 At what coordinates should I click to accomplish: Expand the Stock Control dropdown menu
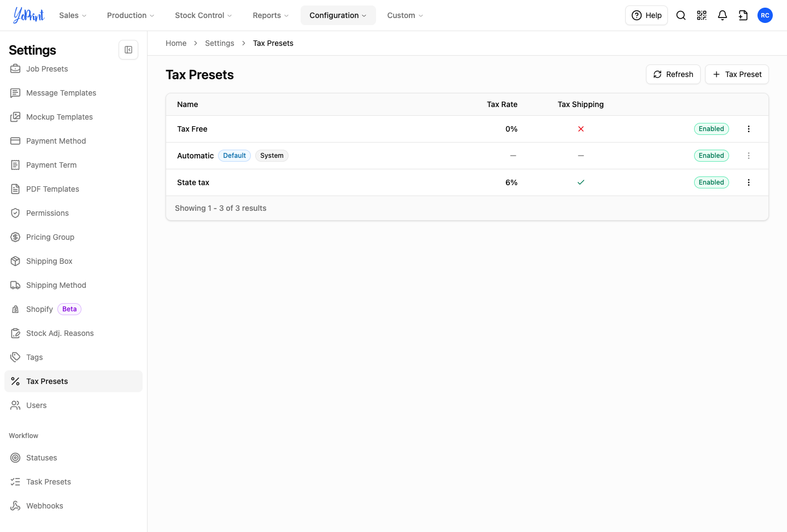coord(203,15)
